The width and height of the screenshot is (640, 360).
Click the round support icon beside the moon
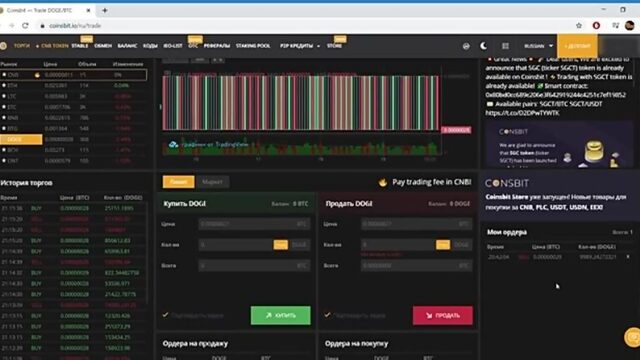(x=466, y=46)
